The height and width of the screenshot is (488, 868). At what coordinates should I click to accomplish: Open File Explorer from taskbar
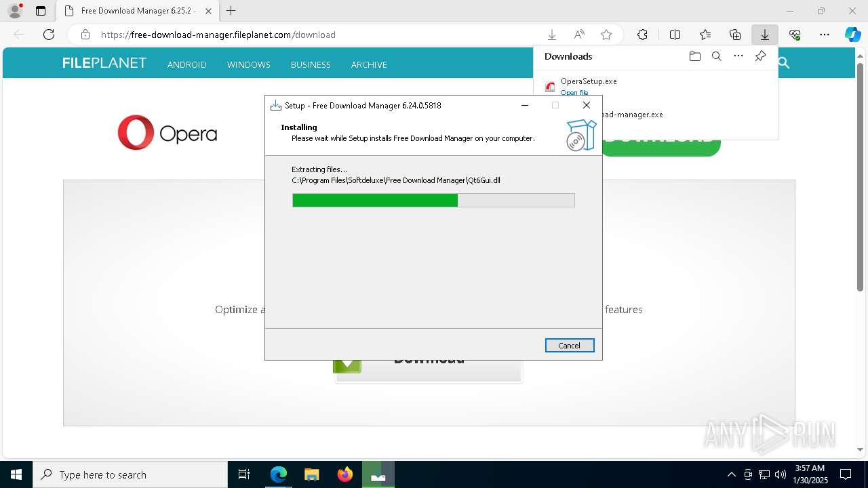(311, 474)
